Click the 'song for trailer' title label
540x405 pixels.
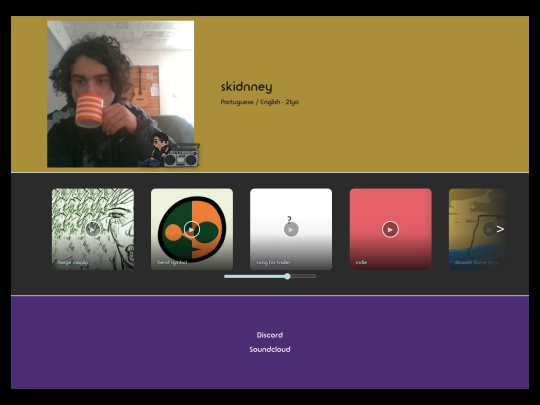pos(273,262)
